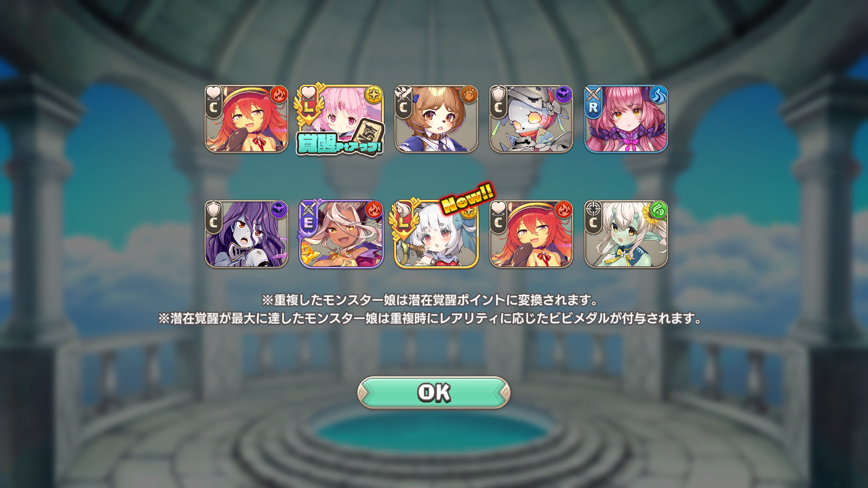
Task: Tap dark element icon on purple-haired girl card
Action: coord(279,210)
